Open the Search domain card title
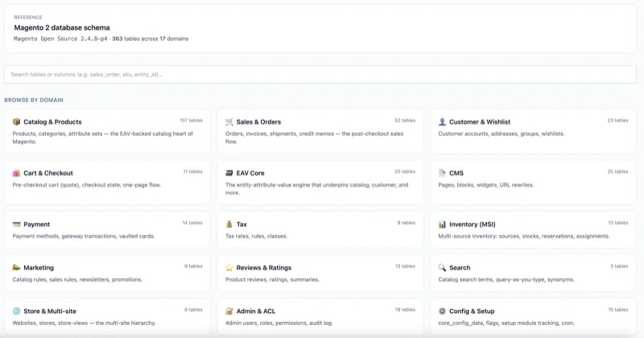 (460, 267)
